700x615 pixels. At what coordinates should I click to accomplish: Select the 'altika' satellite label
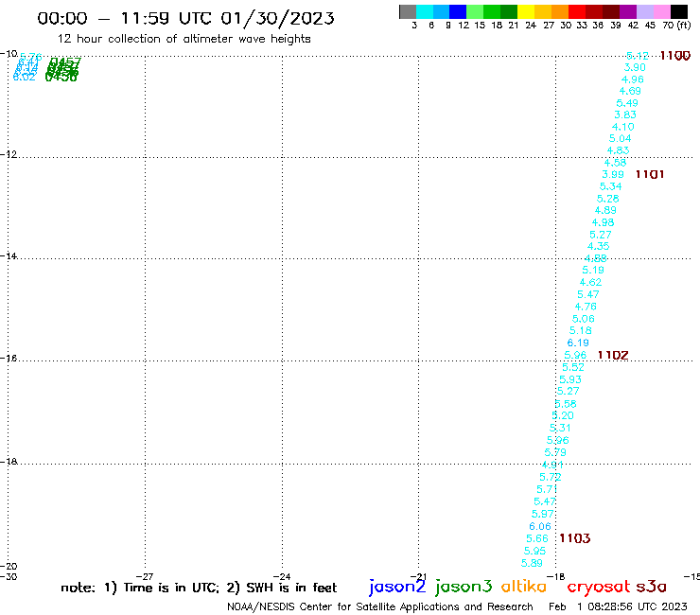[x=524, y=586]
